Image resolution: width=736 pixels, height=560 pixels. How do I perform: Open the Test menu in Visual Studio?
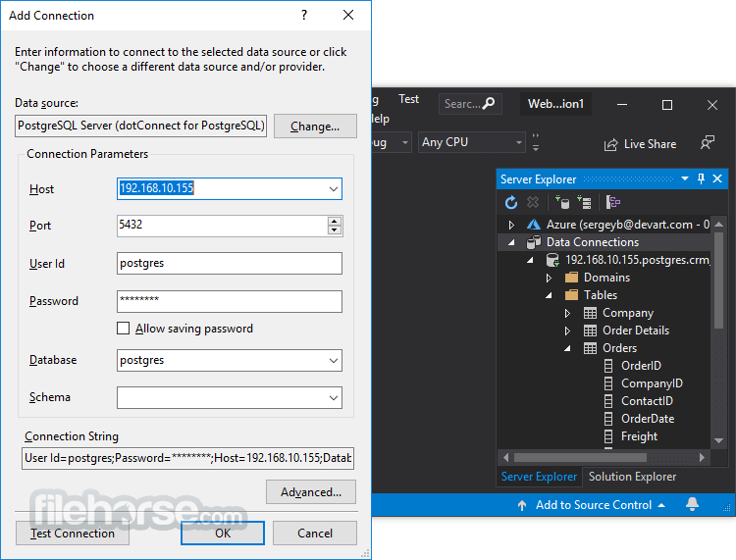[408, 99]
